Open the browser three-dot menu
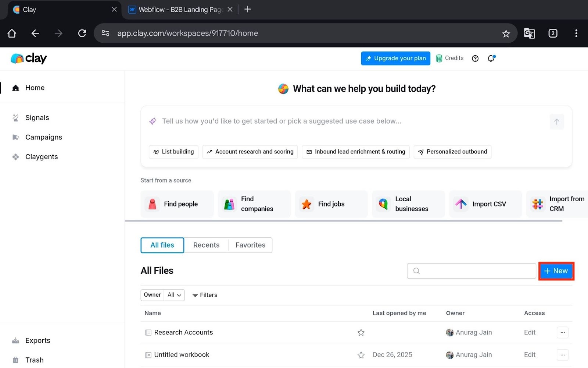This screenshot has height=368, width=588. tap(576, 33)
